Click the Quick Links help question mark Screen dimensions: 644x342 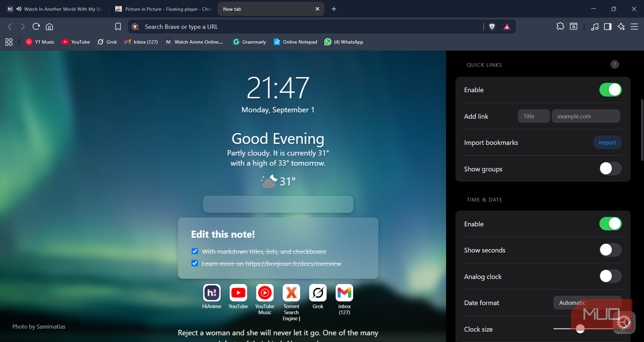(x=614, y=64)
